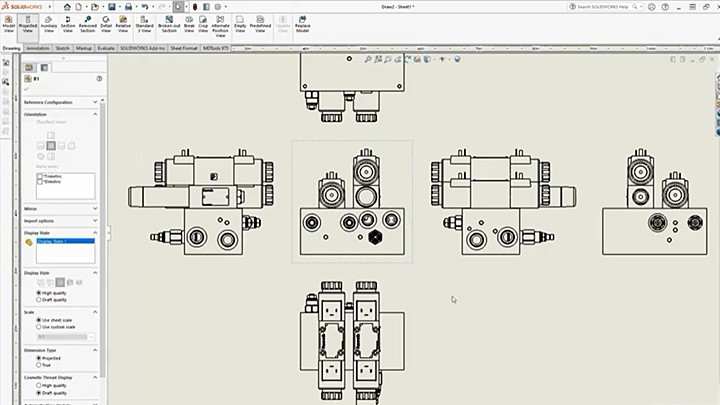
Task: Click the Search SOLIDWORKS Help field
Action: 602,7
